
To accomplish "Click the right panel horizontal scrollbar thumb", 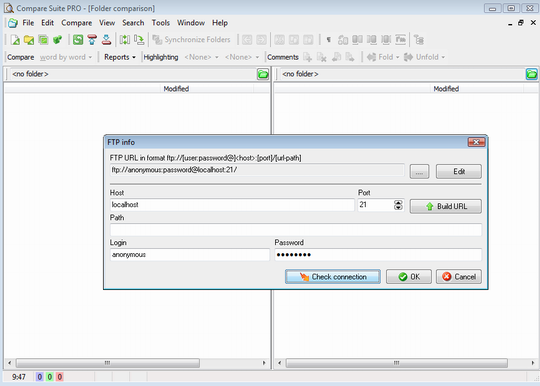I will click(x=396, y=363).
